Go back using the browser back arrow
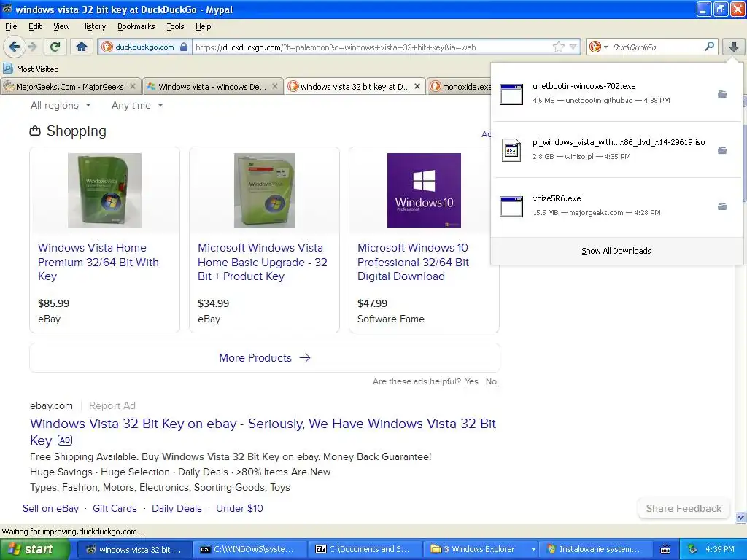 pyautogui.click(x=15, y=47)
